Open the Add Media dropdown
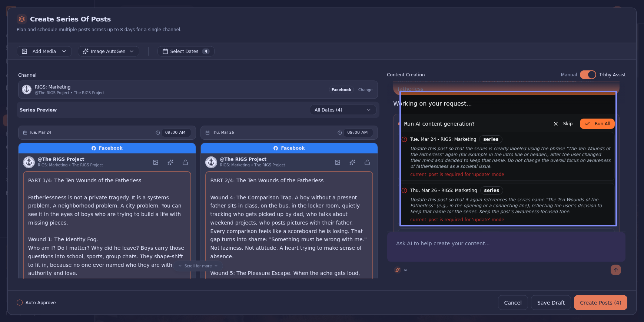Image resolution: width=644 pixels, height=322 pixels. coord(44,52)
